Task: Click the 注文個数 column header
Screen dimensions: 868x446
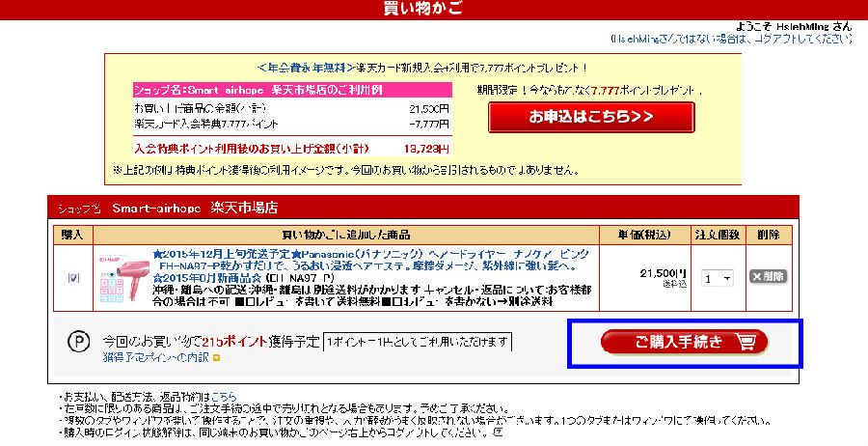Action: 718,235
